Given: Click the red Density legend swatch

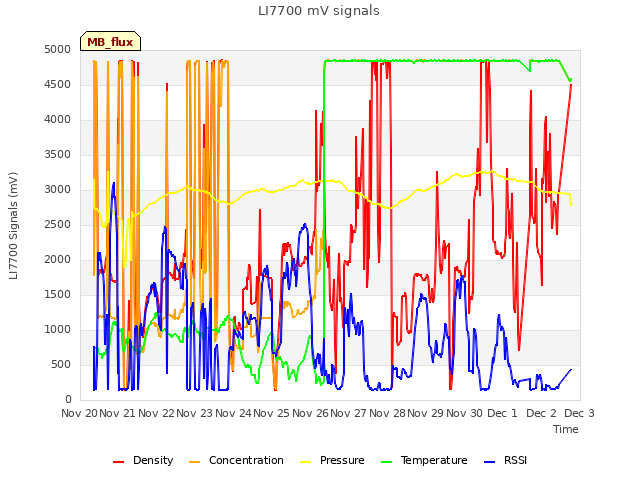Looking at the screenshot, I should click(118, 462).
